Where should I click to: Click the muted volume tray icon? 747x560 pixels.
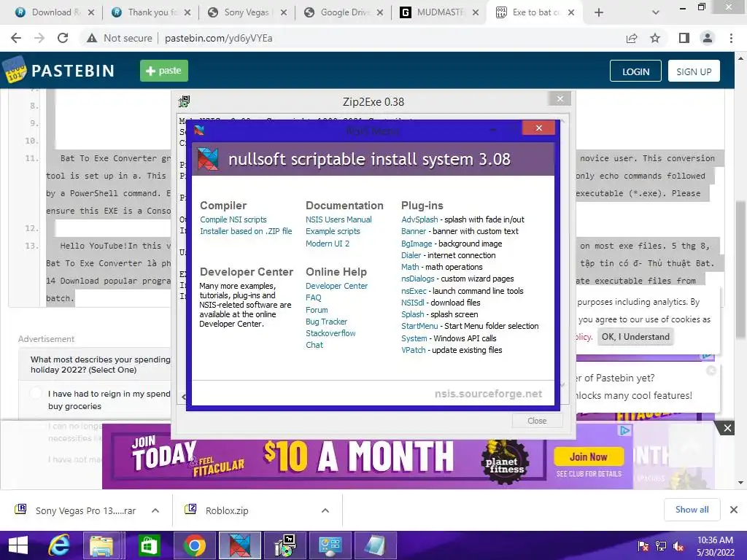click(678, 546)
